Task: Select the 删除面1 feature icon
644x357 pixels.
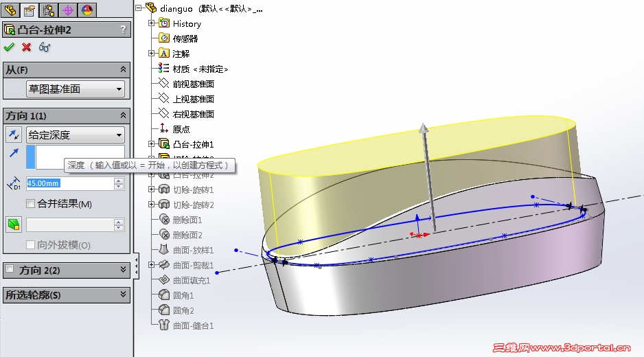Action: tap(164, 220)
